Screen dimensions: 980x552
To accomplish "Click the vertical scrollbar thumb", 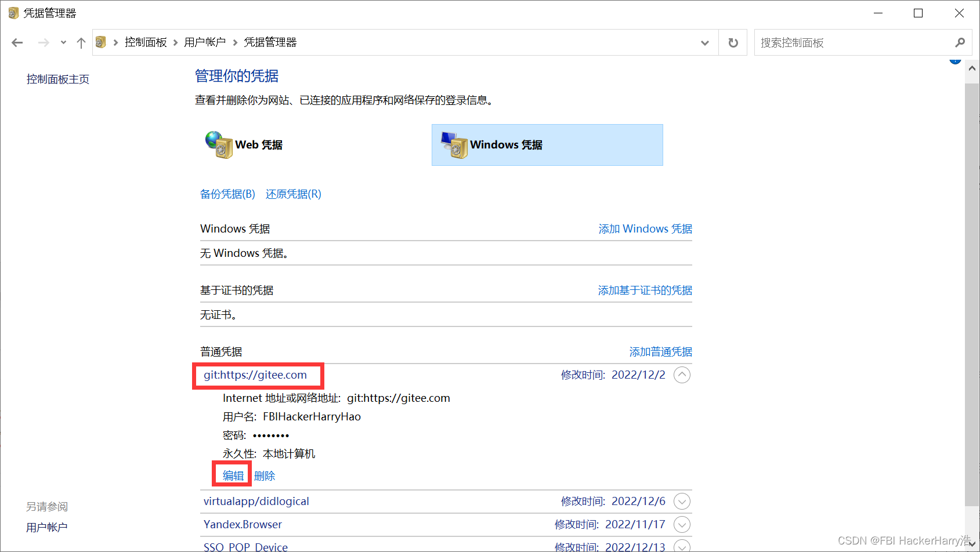I will tap(972, 295).
